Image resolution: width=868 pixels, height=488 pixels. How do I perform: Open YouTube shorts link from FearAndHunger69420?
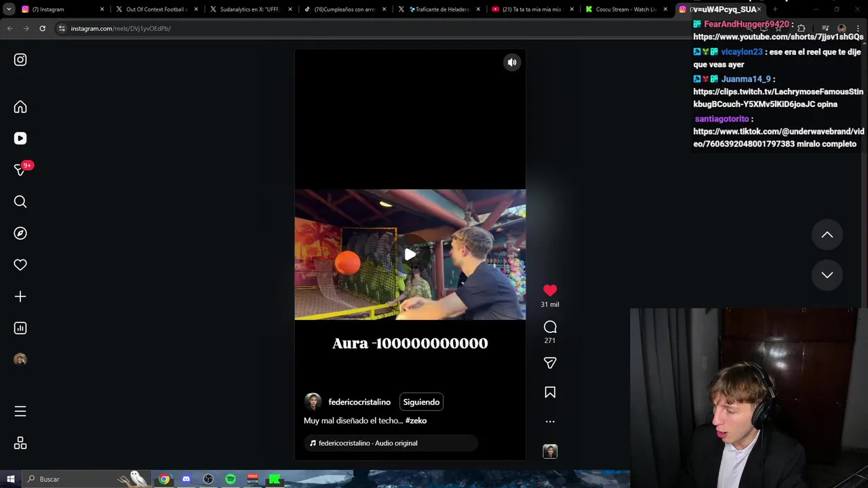pyautogui.click(x=778, y=37)
